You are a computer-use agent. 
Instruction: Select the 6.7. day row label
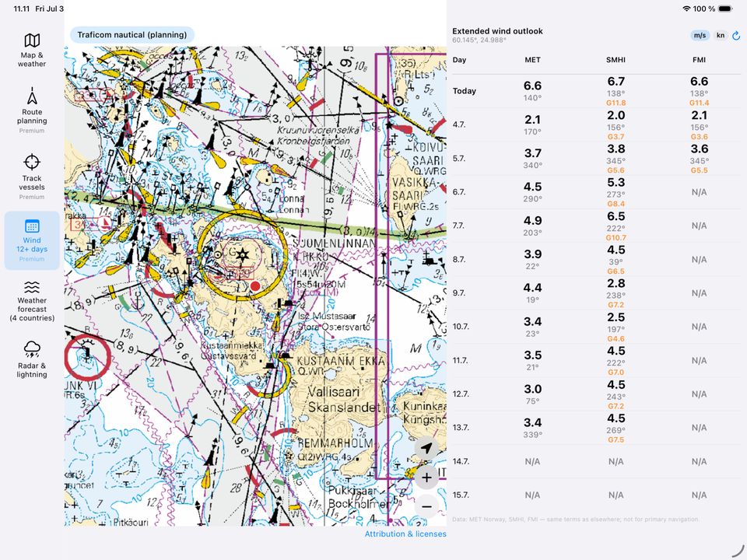click(x=459, y=192)
